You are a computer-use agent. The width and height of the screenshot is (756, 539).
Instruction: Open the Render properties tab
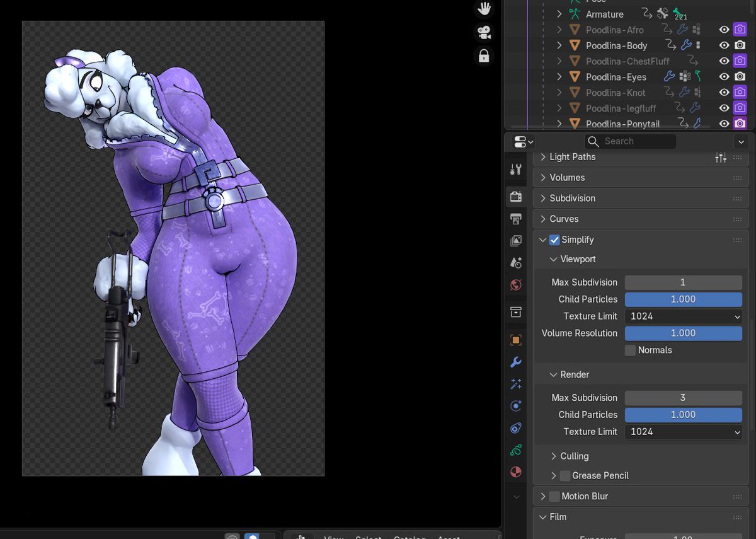516,197
